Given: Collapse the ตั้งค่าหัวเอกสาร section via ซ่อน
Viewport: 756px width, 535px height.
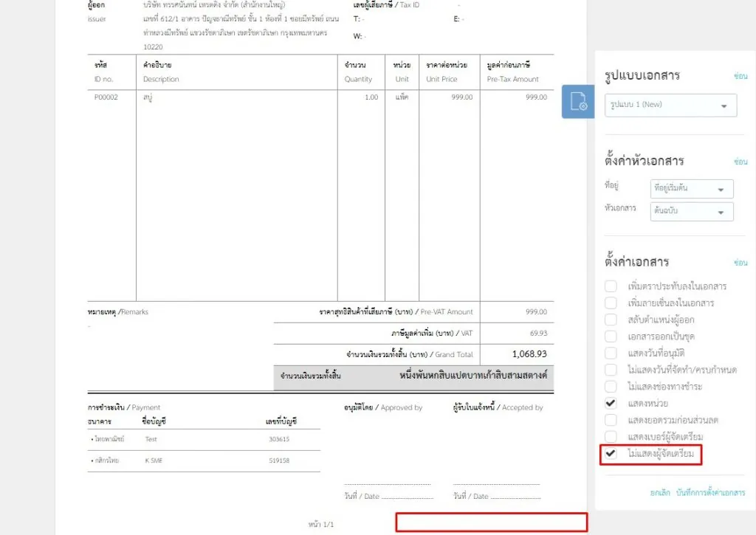Looking at the screenshot, I should coord(741,161).
